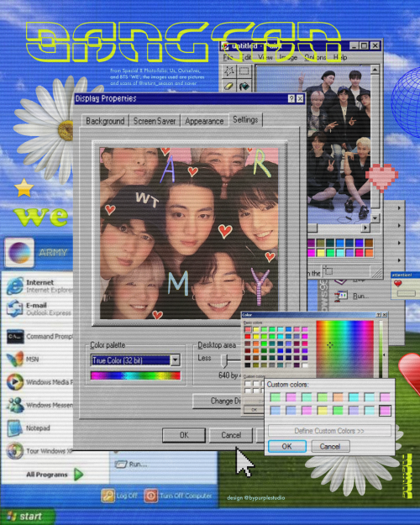Open the Windows start button
This screenshot has height=525, width=420.
pyautogui.click(x=27, y=516)
